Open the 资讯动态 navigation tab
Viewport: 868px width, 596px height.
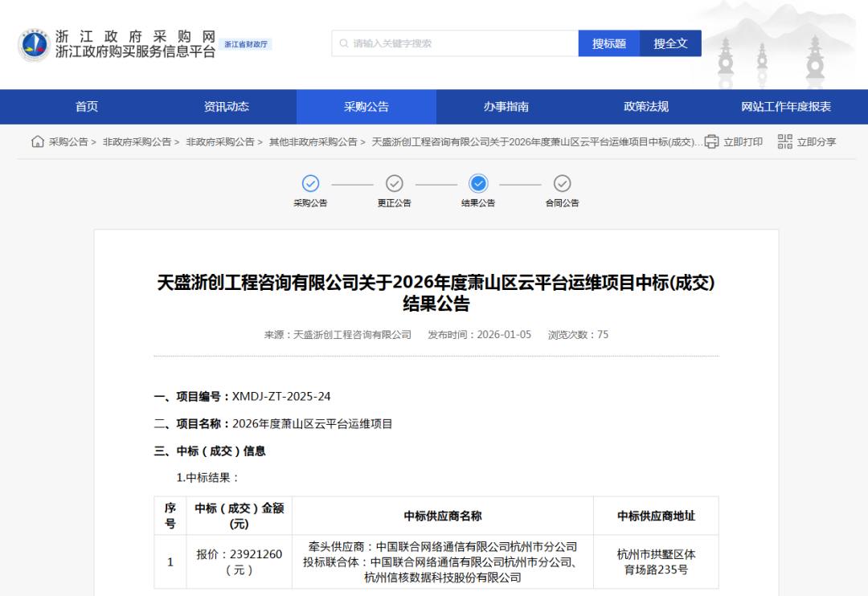click(x=227, y=107)
